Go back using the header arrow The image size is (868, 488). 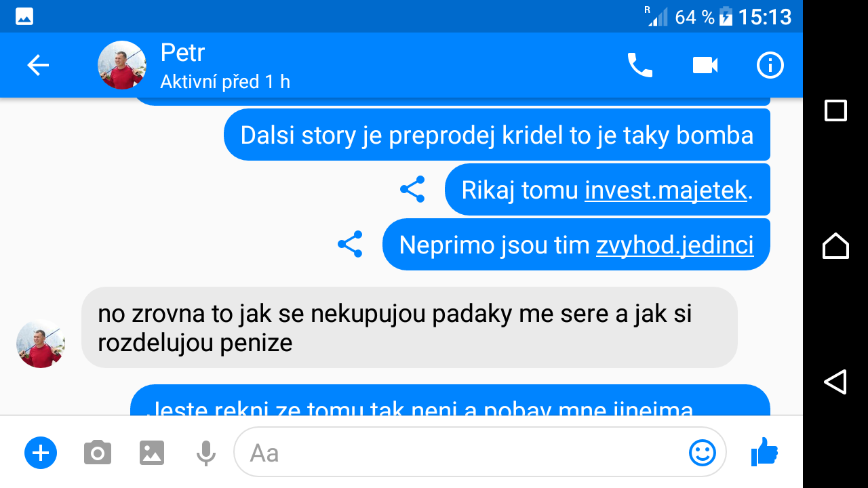(x=38, y=65)
